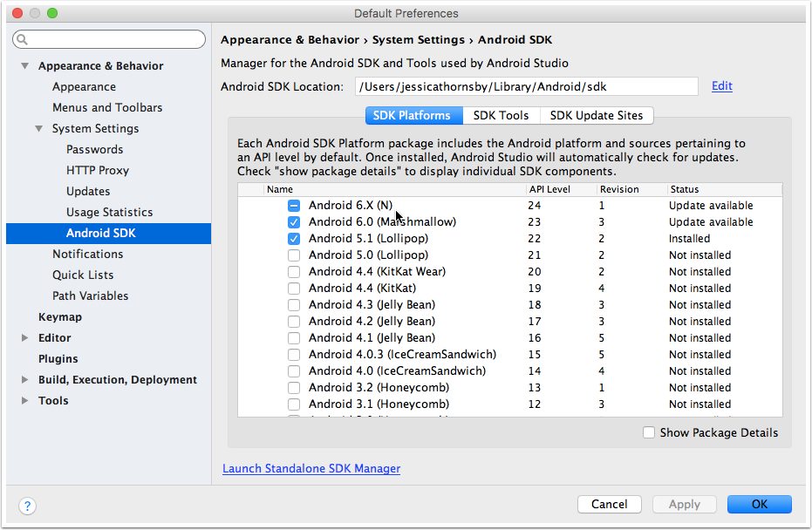Expand the Tools section arrow
The image size is (812, 530).
24,401
